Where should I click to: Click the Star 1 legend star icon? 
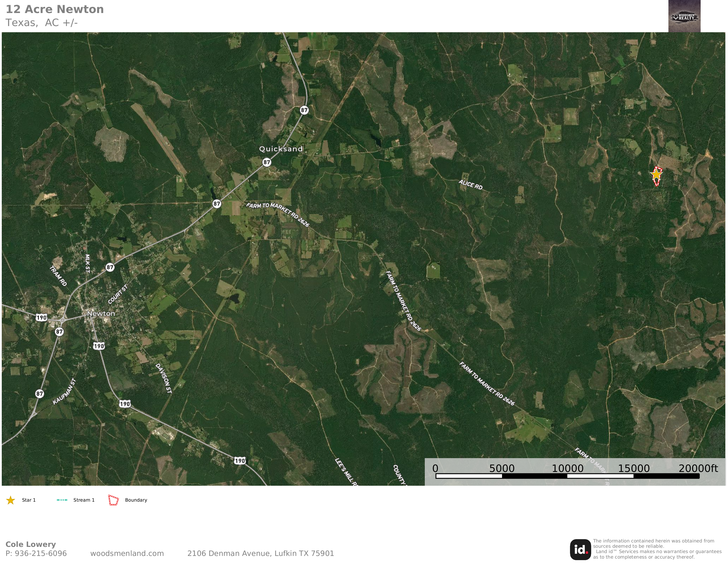[x=11, y=500]
